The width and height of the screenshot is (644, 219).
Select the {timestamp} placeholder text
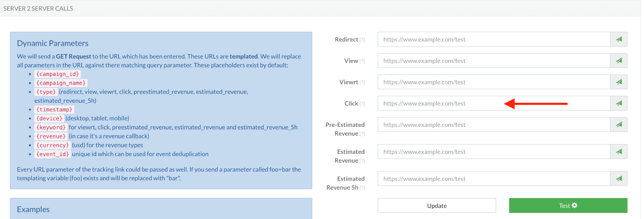pos(54,110)
